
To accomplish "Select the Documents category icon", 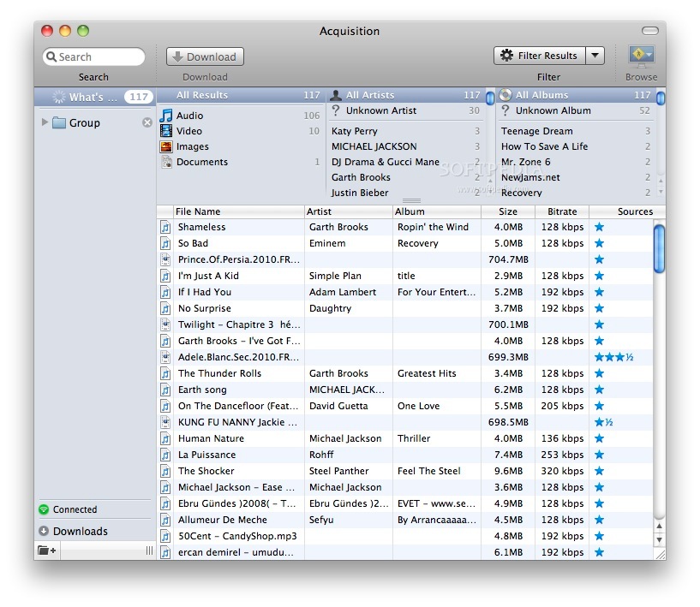I will tap(166, 162).
